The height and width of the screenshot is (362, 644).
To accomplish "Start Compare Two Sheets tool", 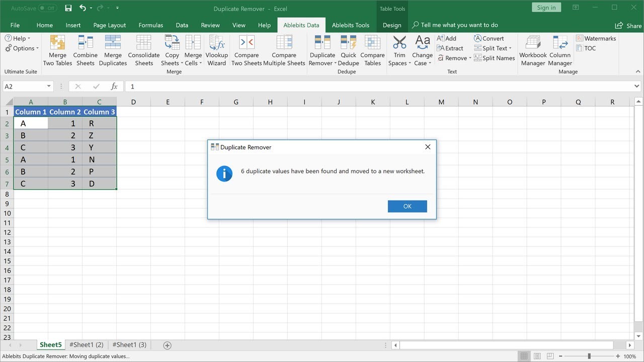I will click(x=247, y=50).
